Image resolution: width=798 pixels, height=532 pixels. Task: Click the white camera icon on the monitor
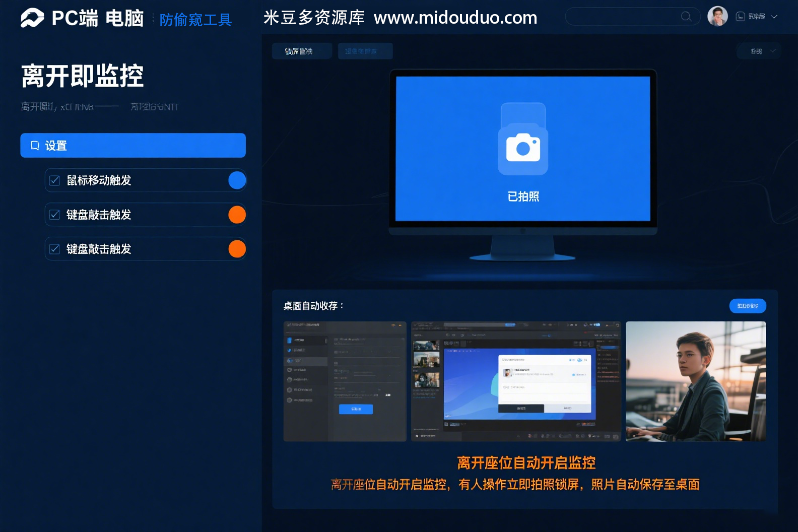pyautogui.click(x=523, y=148)
